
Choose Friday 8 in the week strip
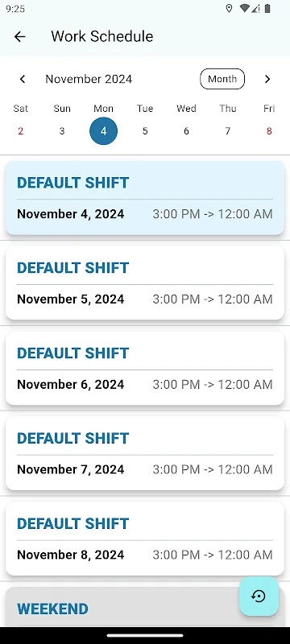(x=269, y=131)
